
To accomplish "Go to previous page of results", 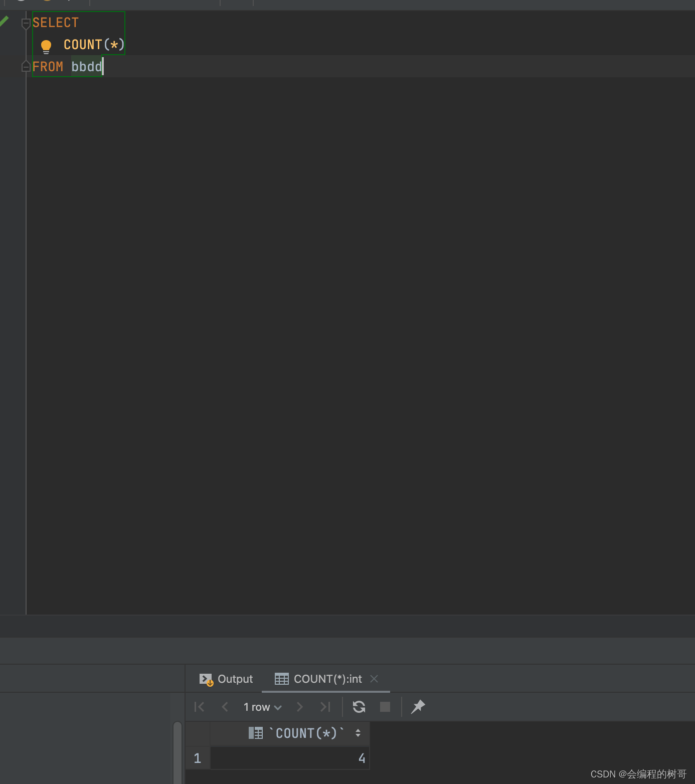I will [x=225, y=707].
